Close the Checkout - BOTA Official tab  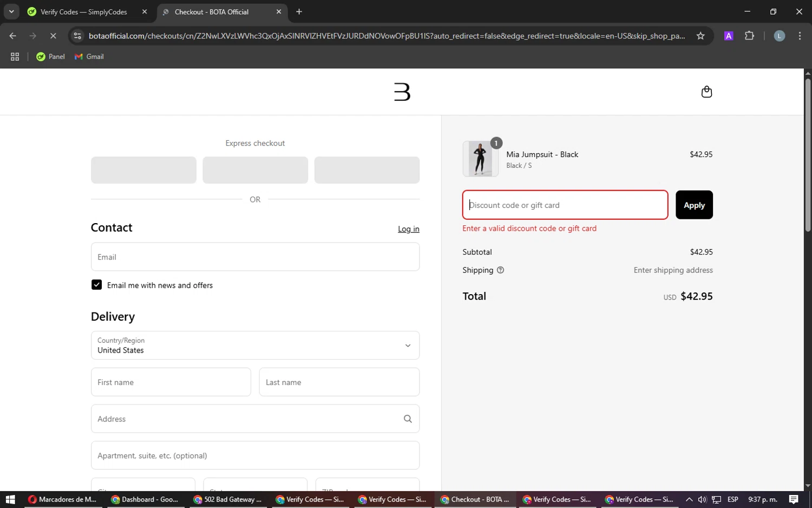point(279,11)
